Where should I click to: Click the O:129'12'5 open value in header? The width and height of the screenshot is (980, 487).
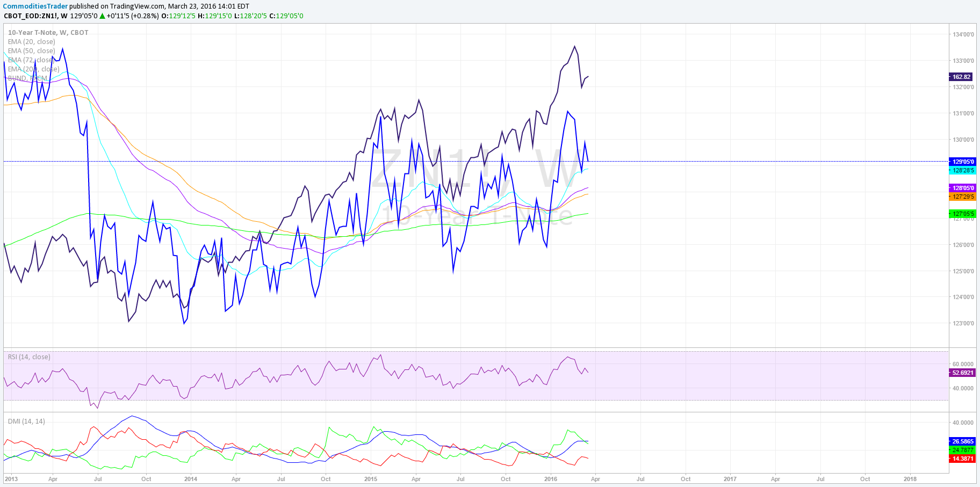pos(178,16)
